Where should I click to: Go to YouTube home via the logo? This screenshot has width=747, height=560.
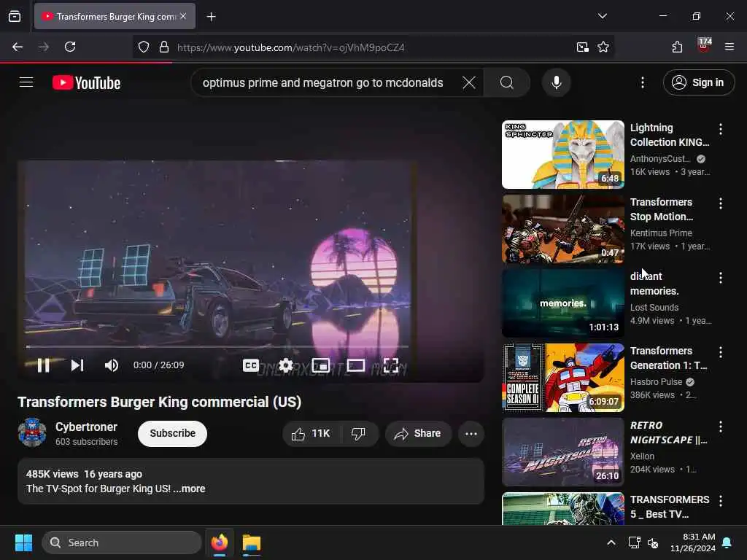(x=86, y=83)
